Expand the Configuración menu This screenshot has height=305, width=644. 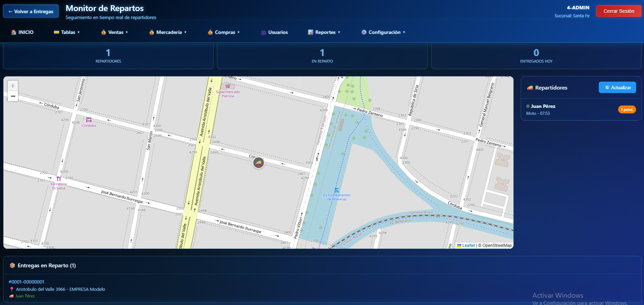[383, 32]
